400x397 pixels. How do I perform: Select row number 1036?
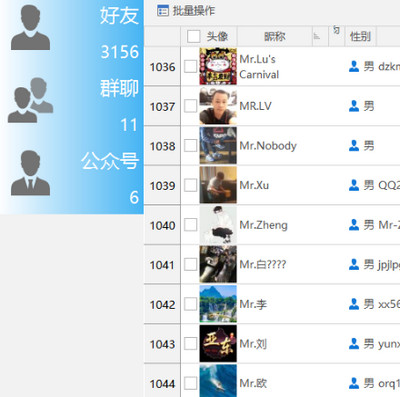pyautogui.click(x=162, y=67)
